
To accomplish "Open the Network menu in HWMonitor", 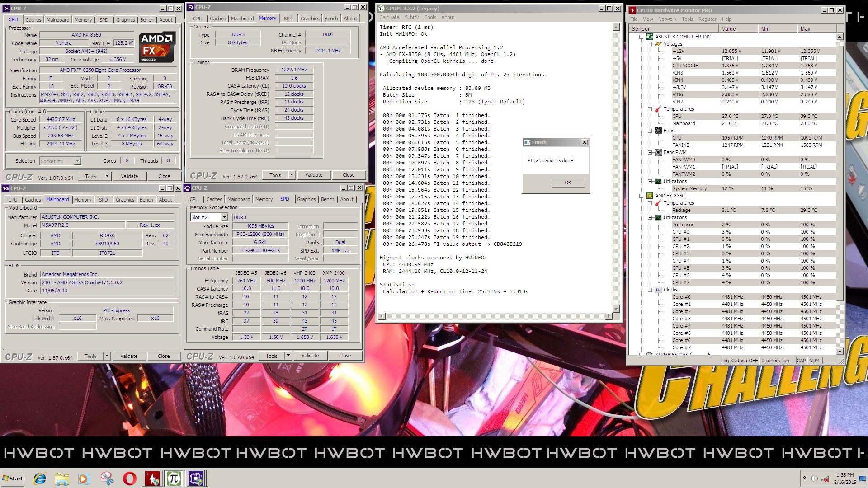I will [x=667, y=19].
